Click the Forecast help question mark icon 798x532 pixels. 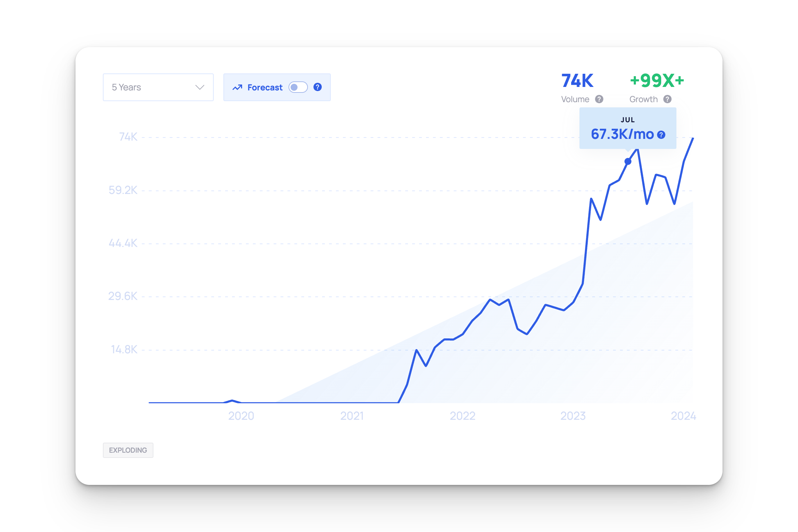coord(317,87)
